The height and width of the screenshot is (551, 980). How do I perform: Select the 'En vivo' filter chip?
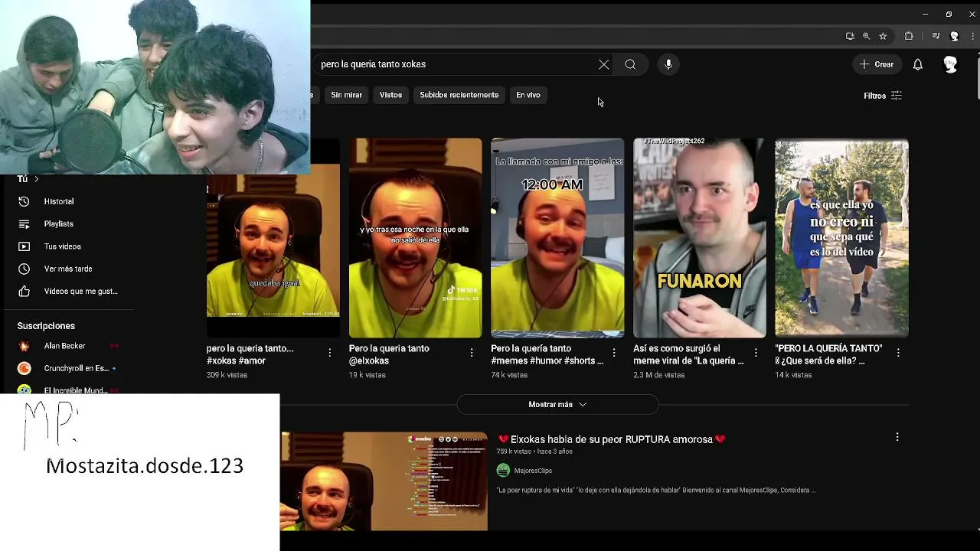click(x=528, y=95)
